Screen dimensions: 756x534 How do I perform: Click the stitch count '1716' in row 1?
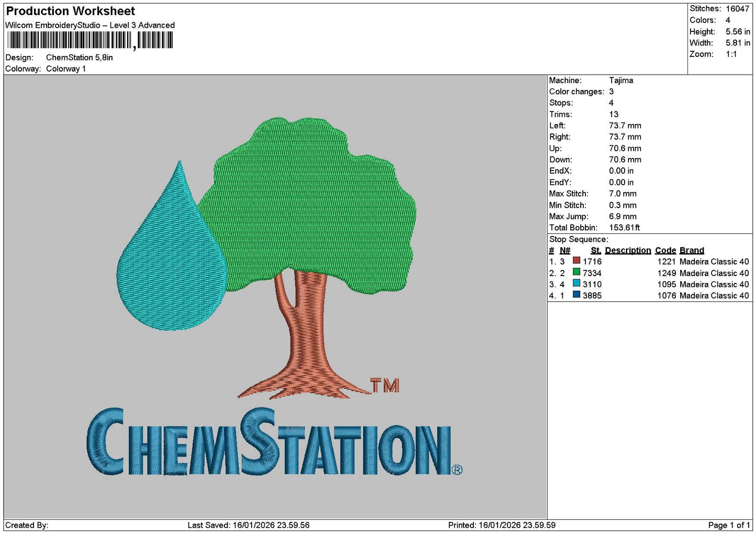(x=592, y=262)
